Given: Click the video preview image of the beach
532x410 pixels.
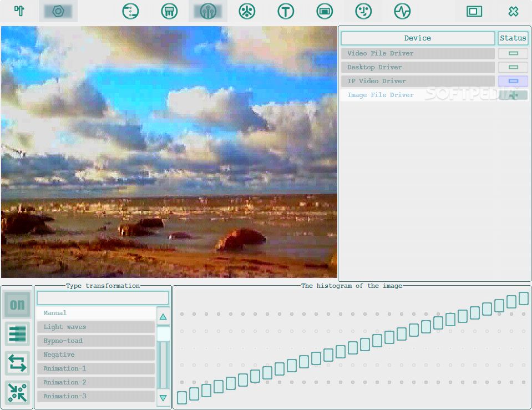Looking at the screenshot, I should point(169,152).
